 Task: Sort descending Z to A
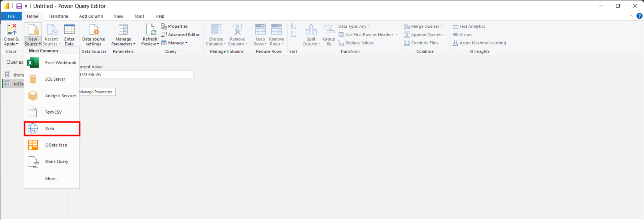293,34
